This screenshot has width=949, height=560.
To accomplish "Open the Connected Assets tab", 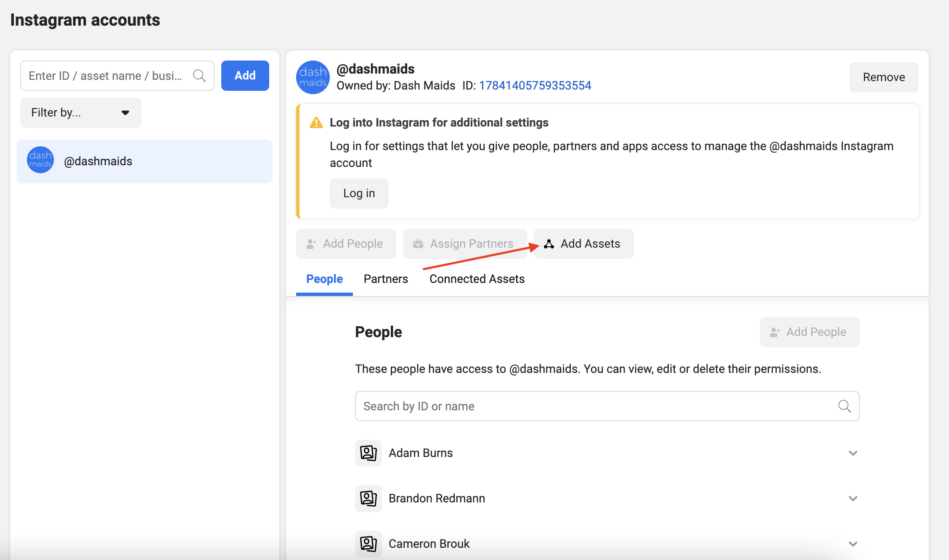I will [x=477, y=279].
